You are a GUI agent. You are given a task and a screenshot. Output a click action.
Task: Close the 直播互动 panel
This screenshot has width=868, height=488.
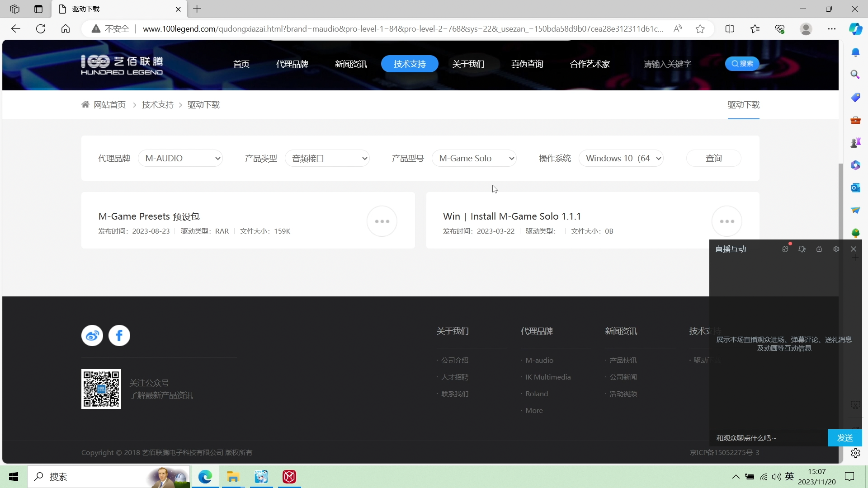pos(854,249)
